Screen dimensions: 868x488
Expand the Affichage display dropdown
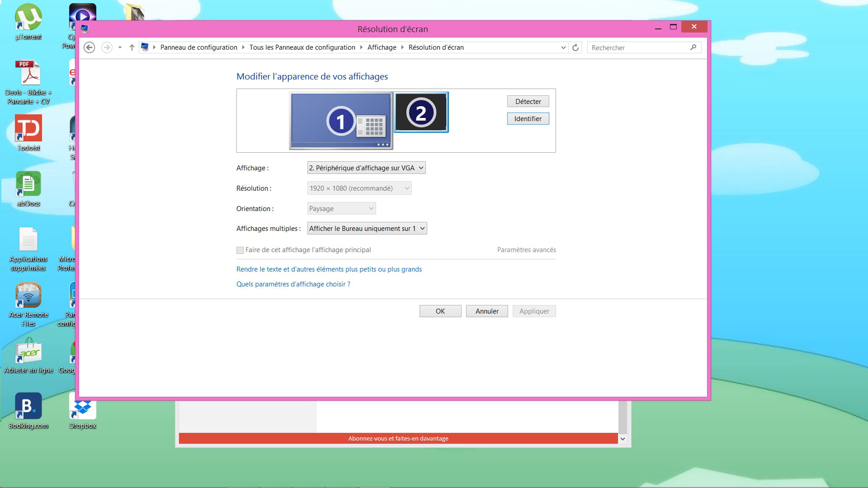366,168
